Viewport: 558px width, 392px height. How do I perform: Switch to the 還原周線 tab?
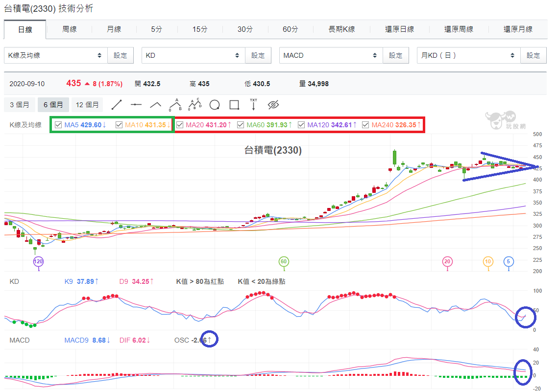(x=459, y=29)
